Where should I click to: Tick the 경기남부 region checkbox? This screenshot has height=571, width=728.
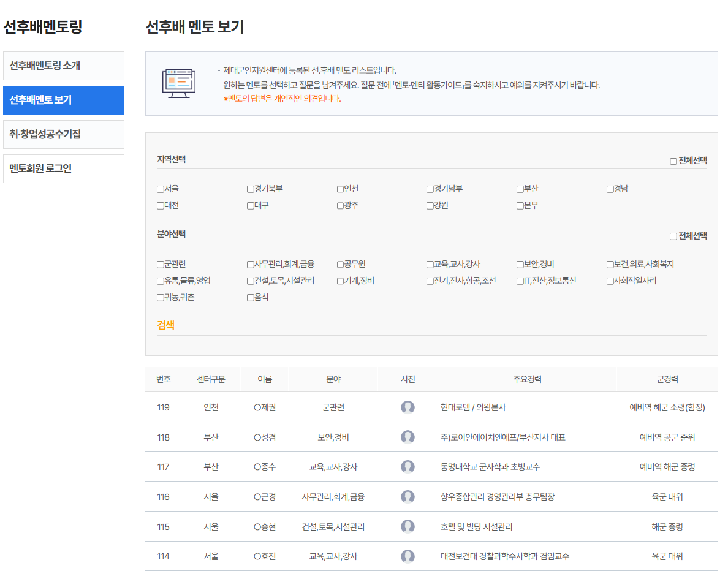[430, 189]
